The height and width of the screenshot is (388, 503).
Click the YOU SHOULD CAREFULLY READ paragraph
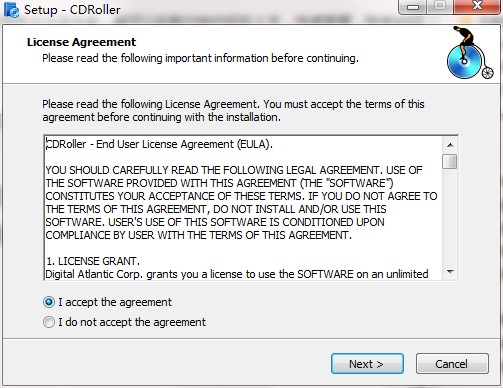(x=241, y=203)
